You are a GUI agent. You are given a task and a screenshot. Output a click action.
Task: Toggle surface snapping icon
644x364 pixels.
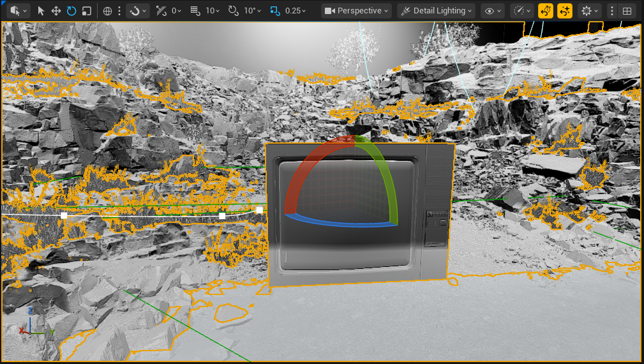(x=161, y=11)
